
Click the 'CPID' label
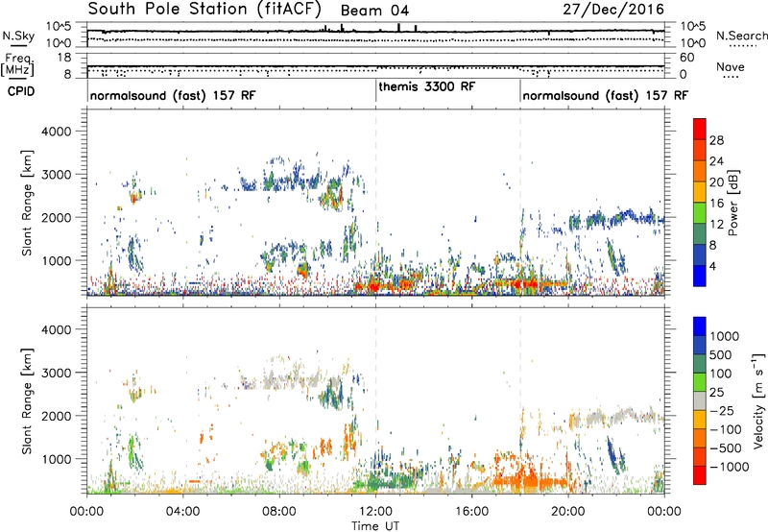21,91
